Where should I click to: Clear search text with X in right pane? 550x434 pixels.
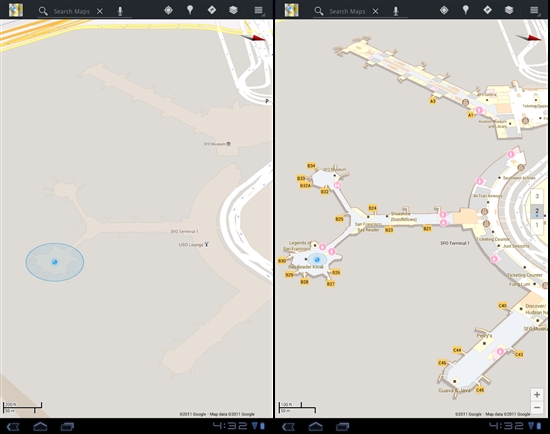click(375, 11)
